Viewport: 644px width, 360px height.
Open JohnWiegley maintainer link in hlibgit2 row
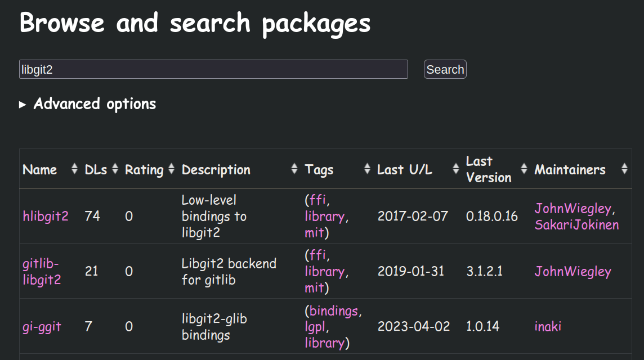[x=573, y=209]
